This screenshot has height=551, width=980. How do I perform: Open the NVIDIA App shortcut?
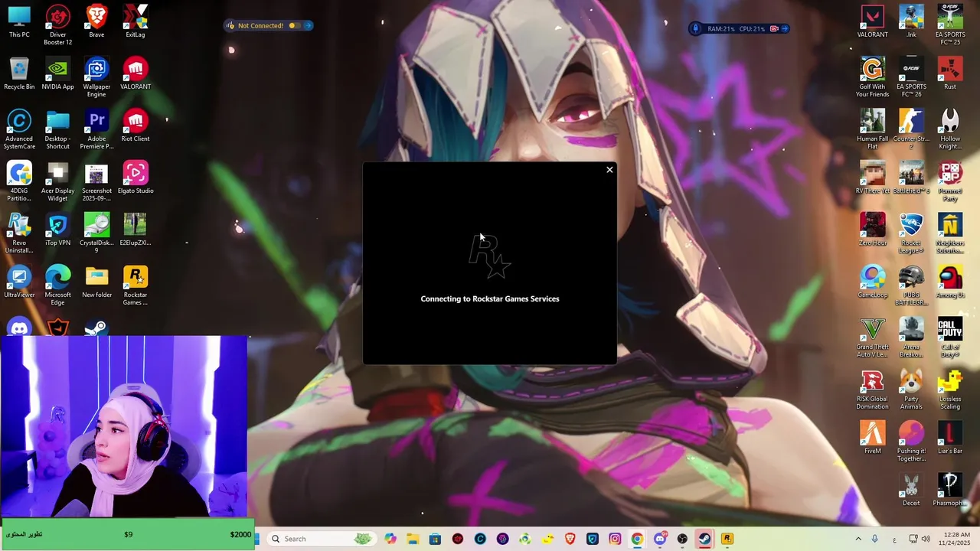pos(58,73)
